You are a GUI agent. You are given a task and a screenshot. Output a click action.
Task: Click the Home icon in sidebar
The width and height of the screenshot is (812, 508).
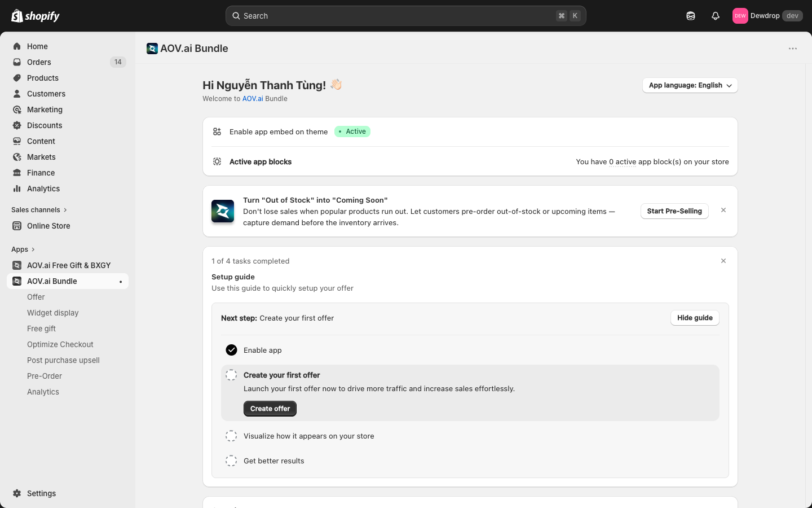pos(17,46)
